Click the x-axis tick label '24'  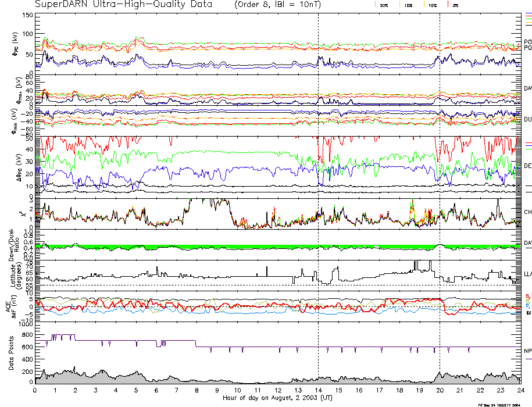click(x=520, y=390)
